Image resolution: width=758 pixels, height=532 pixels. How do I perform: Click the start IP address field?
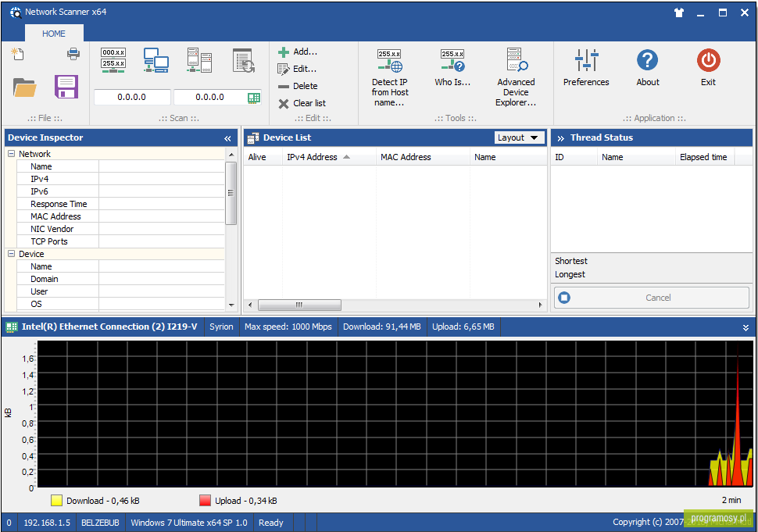pyautogui.click(x=132, y=97)
